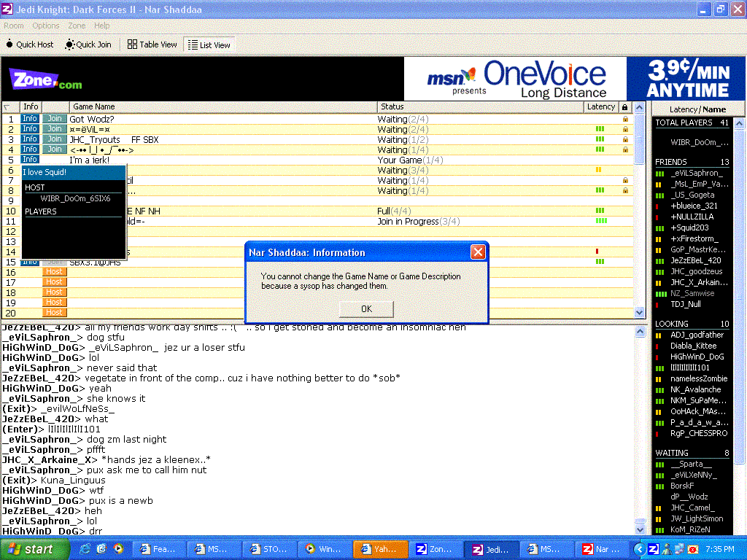Click the Join in Progress(3/4) status cell
The width and height of the screenshot is (747, 560).
[x=418, y=222]
